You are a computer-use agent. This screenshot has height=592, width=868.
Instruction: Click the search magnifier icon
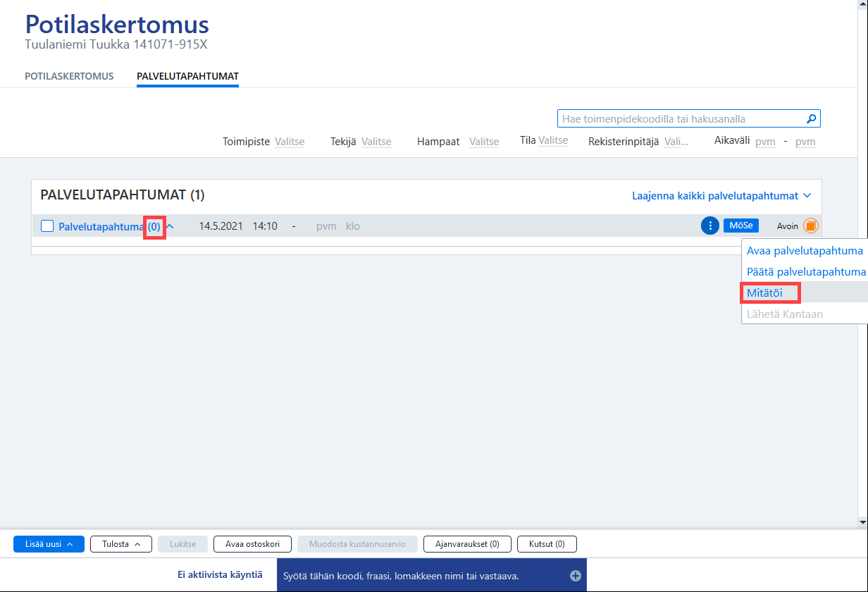tap(811, 119)
